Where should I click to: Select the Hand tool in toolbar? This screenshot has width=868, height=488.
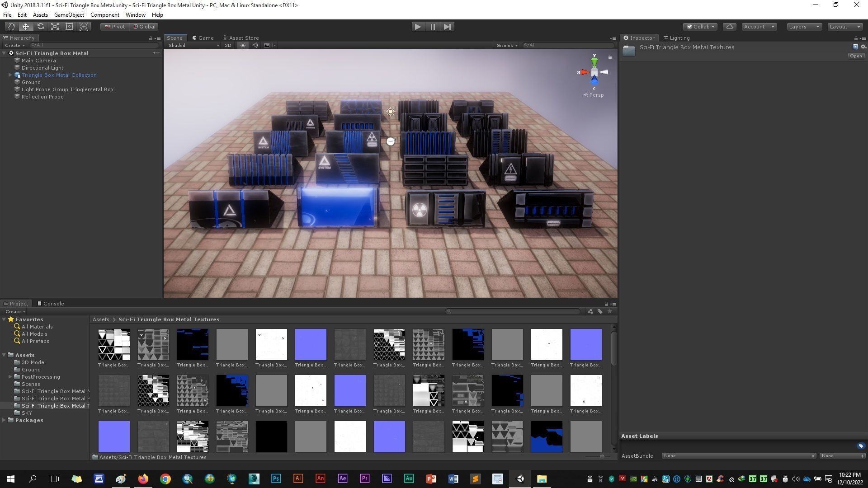(11, 27)
